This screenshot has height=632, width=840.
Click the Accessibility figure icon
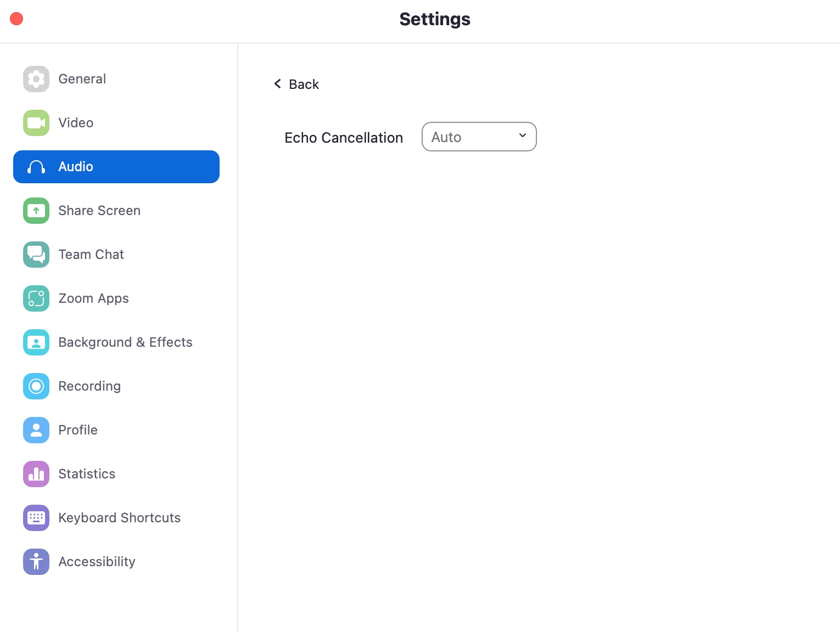pyautogui.click(x=36, y=562)
